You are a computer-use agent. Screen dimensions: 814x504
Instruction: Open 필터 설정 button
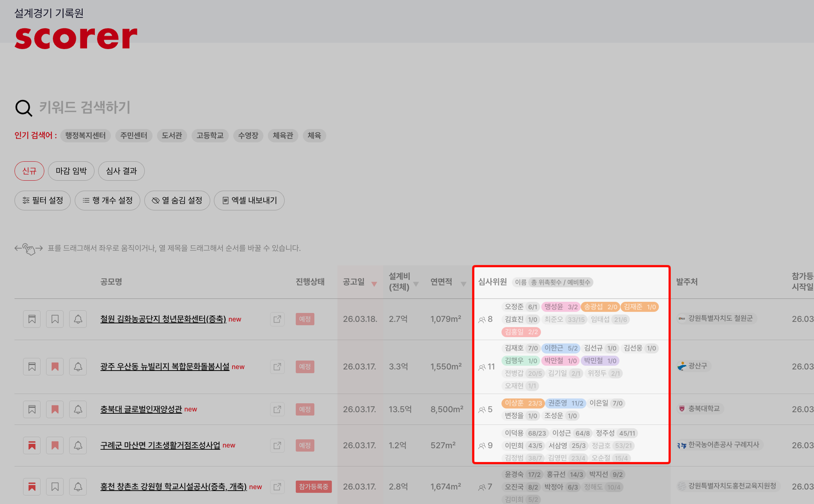tap(43, 201)
